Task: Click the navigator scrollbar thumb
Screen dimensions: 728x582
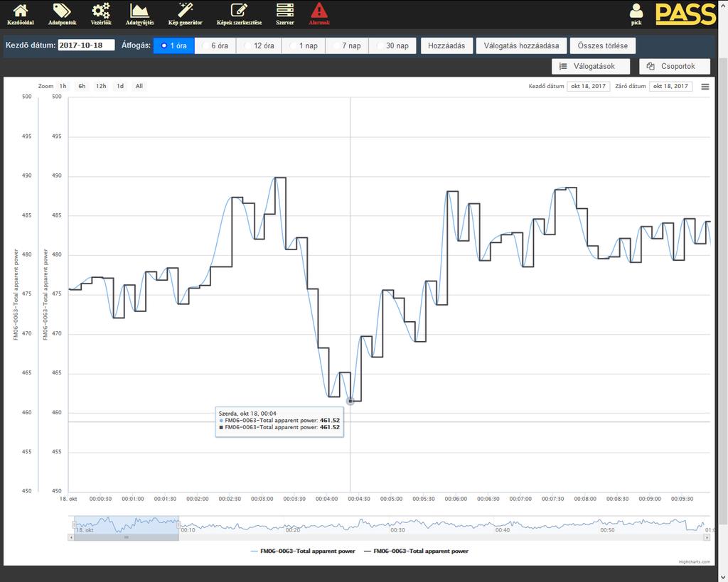Action: 127,537
